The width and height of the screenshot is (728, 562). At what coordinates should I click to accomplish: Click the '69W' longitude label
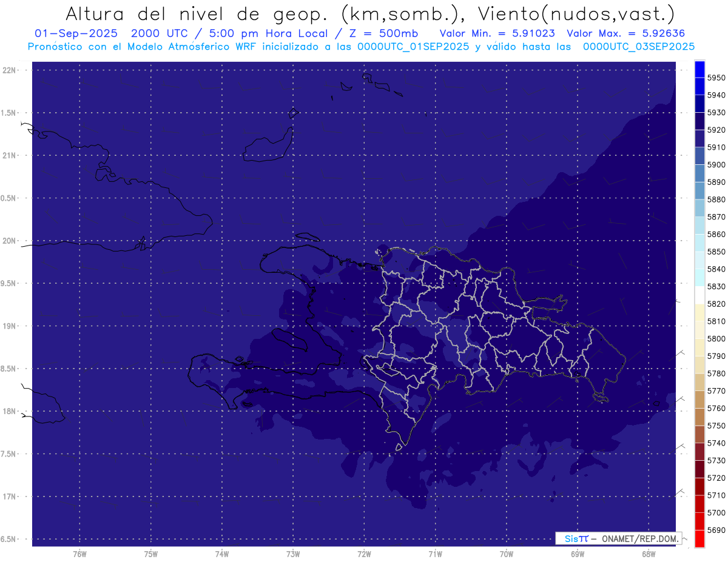point(578,554)
